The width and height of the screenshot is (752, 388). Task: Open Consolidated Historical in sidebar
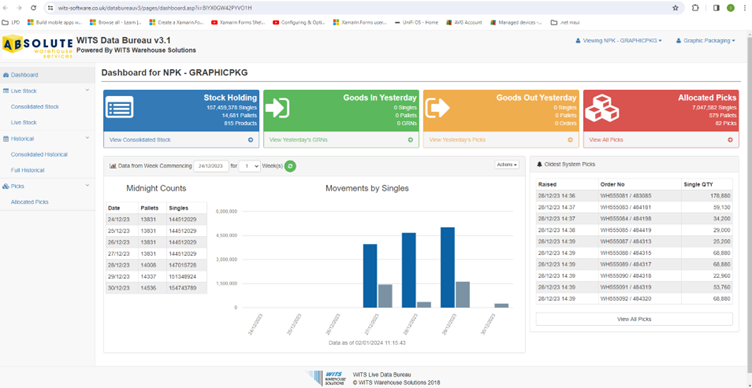pos(39,155)
